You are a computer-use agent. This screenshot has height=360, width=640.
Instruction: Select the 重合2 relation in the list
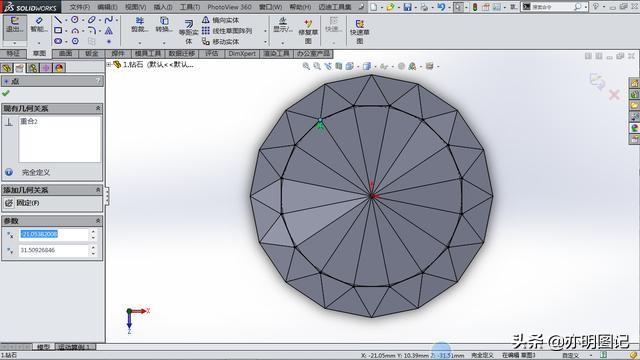click(x=29, y=121)
